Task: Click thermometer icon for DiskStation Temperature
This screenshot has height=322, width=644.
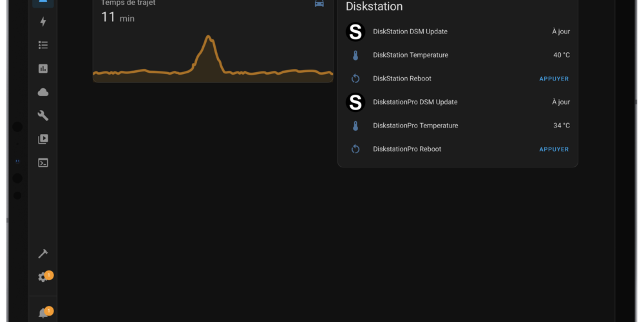Action: [x=355, y=55]
